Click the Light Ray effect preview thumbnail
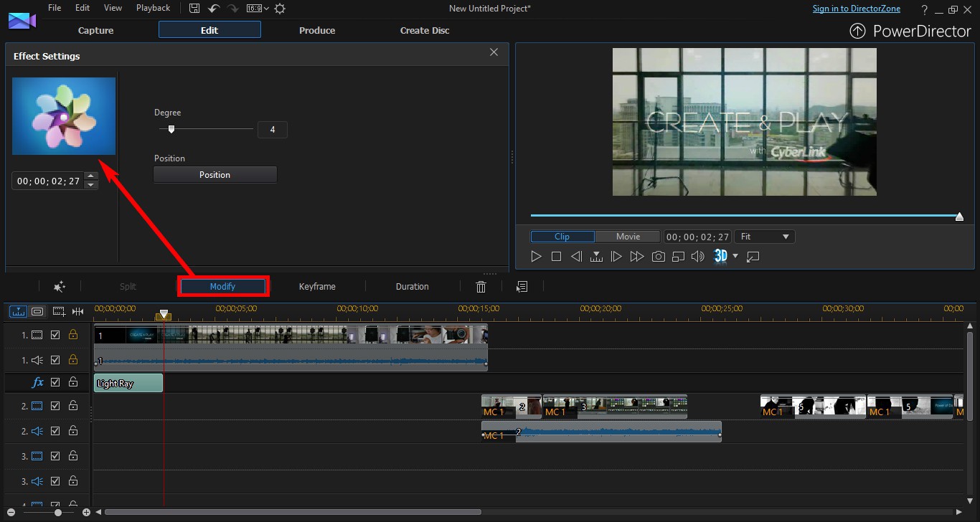This screenshot has height=522, width=980. [64, 116]
